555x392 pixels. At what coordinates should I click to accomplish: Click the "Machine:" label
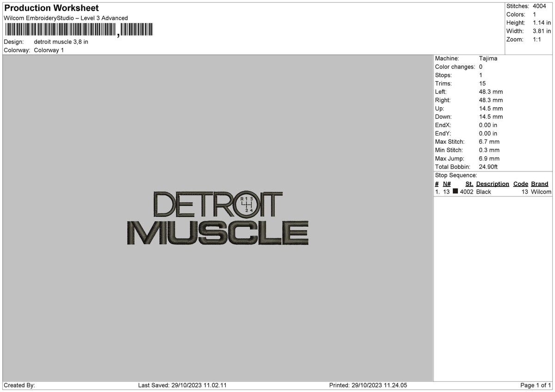coord(447,58)
